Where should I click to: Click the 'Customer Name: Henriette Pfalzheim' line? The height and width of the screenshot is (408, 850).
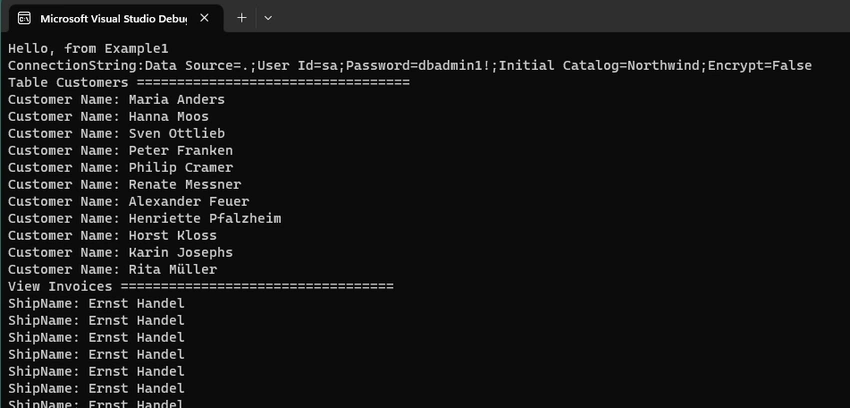click(144, 218)
